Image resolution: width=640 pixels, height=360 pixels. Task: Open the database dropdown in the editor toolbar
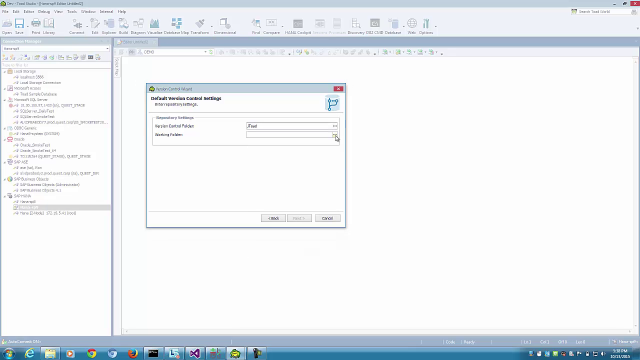(205, 52)
